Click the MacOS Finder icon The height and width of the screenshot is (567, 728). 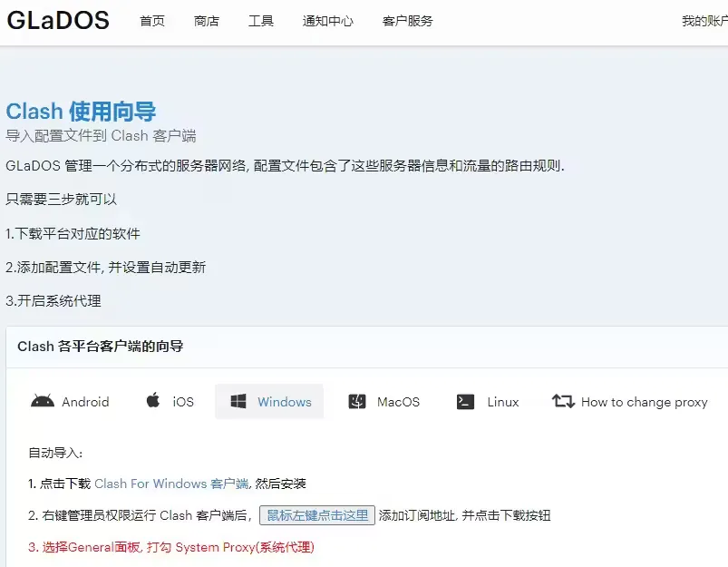pos(357,402)
